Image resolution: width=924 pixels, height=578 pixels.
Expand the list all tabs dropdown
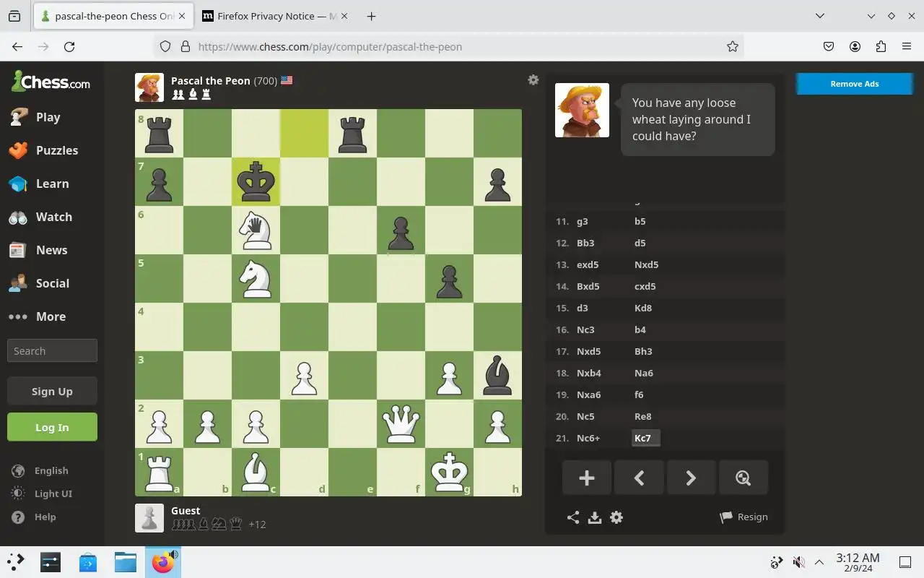pyautogui.click(x=820, y=16)
